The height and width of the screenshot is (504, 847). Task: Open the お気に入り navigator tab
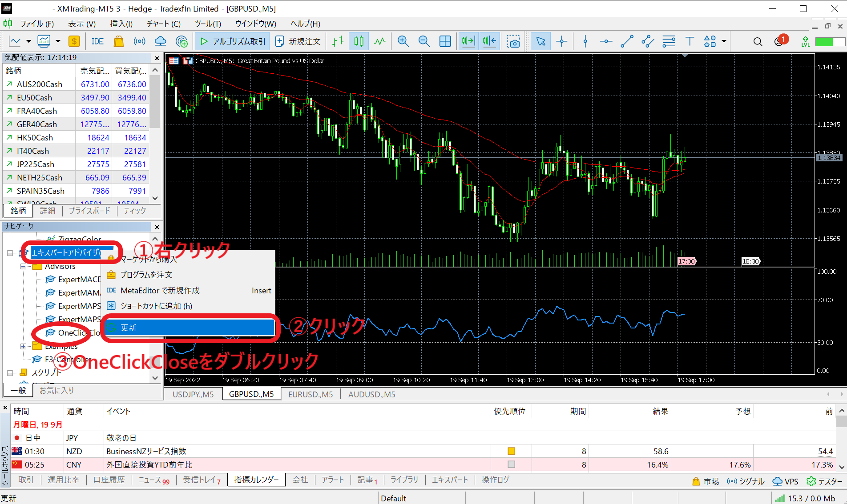56,390
